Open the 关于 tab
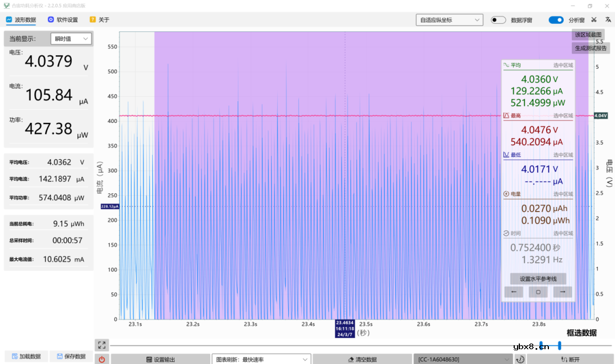This screenshot has height=364, width=615. (x=99, y=20)
